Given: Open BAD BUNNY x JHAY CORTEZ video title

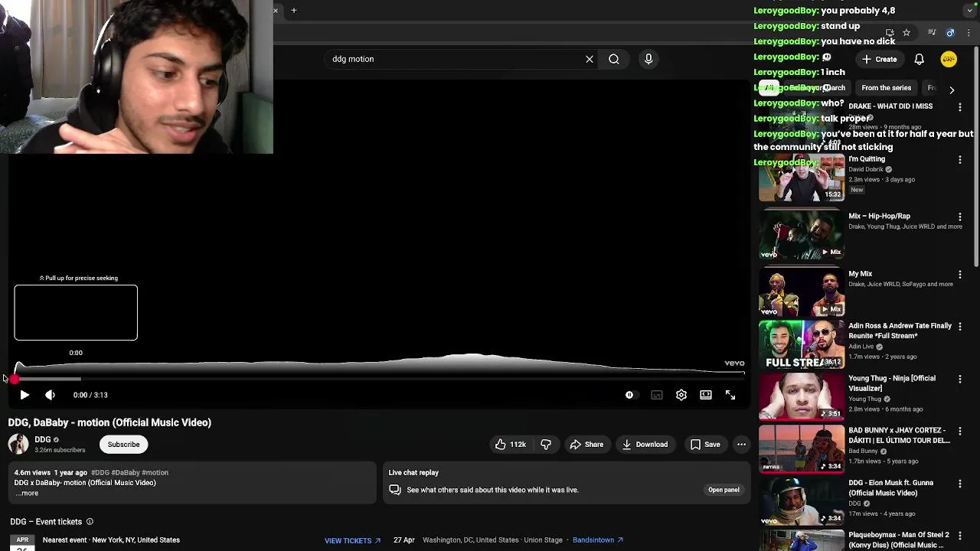Looking at the screenshot, I should point(899,435).
